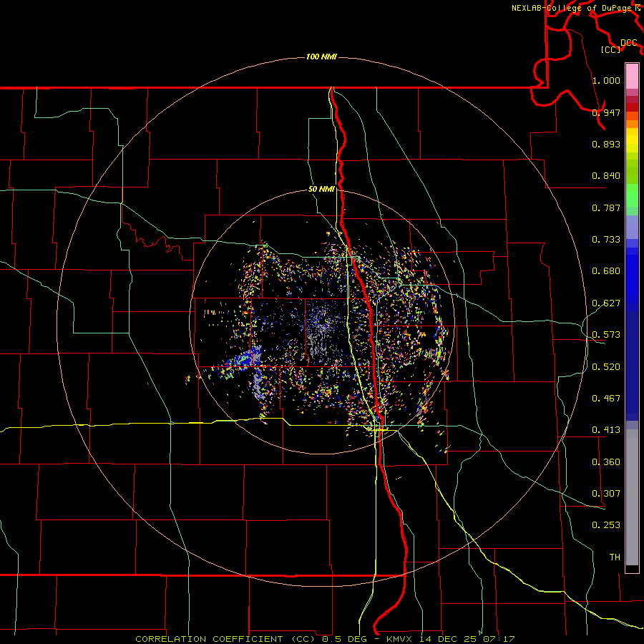The height and width of the screenshot is (644, 644).
Task: Click the DCC label above the color scale
Action: pos(629,43)
